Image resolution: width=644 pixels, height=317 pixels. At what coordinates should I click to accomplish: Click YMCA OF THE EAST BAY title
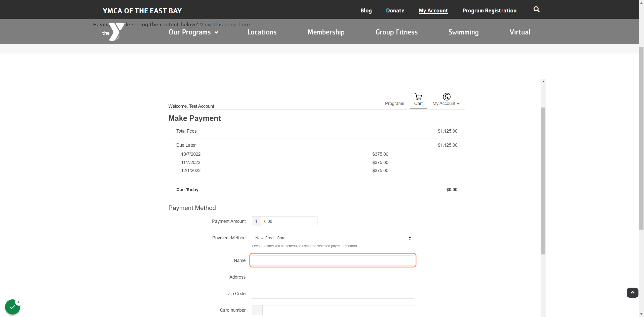pos(142,11)
